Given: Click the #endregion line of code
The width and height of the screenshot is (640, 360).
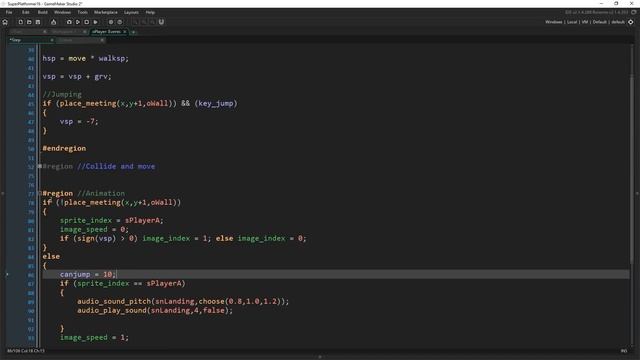Looking at the screenshot, I should [x=64, y=148].
